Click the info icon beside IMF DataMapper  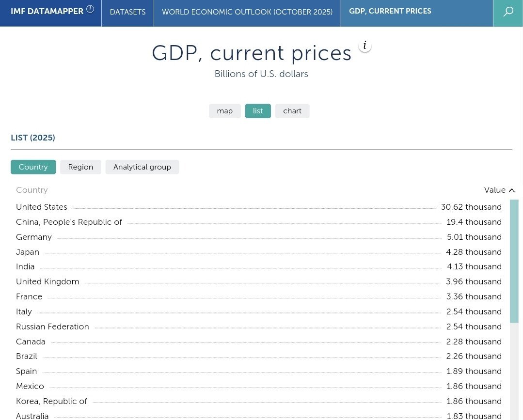coord(90,9)
